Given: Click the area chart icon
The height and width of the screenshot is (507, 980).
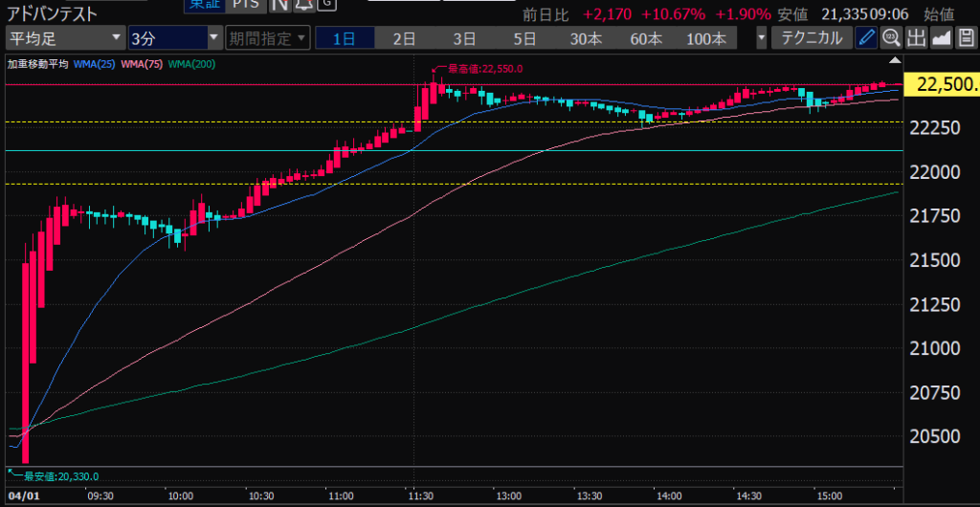Looking at the screenshot, I should (941, 38).
